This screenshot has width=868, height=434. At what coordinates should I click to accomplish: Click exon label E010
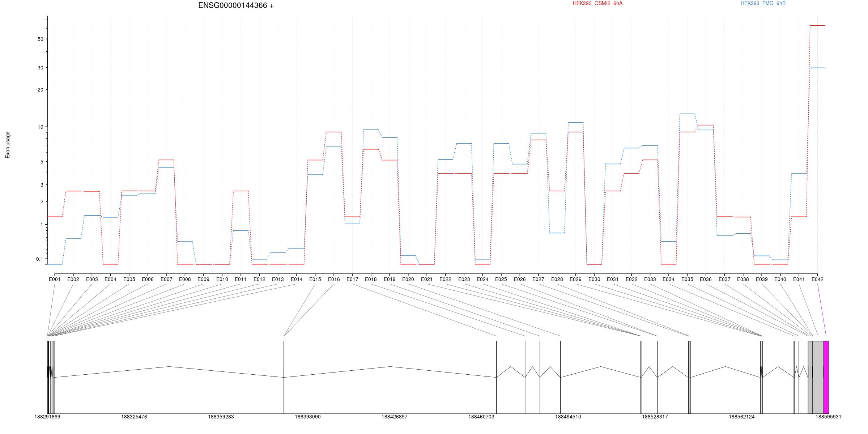[x=222, y=279]
